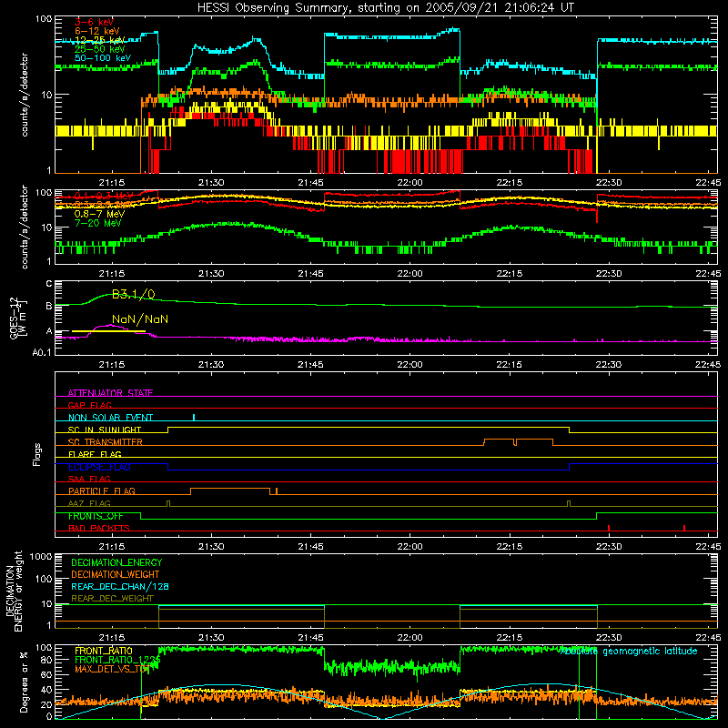Click the olive AAZ_FLAG label
728x728 pixels.
[89, 503]
